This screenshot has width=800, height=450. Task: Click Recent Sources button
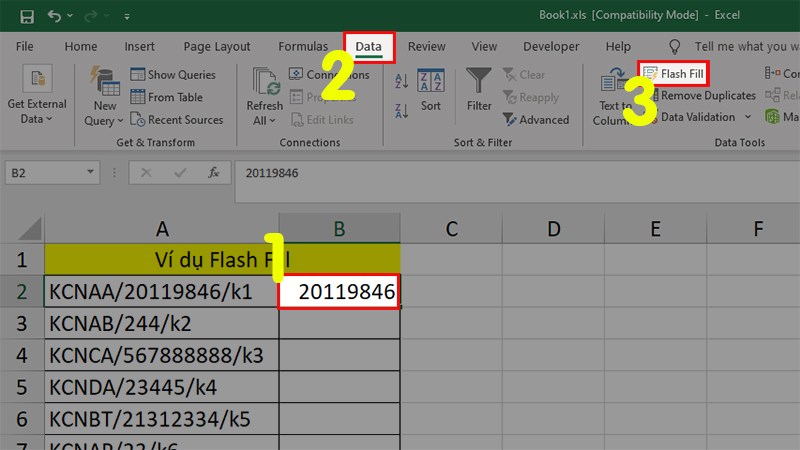point(175,119)
